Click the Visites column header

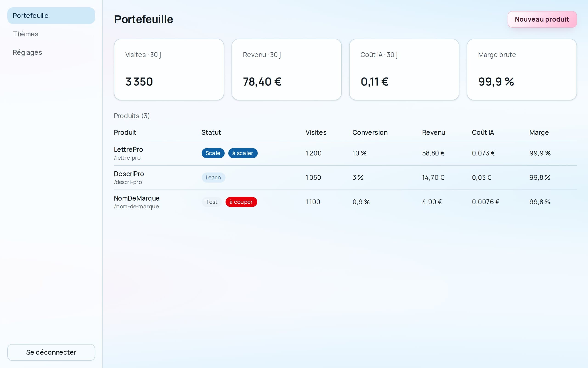(316, 132)
